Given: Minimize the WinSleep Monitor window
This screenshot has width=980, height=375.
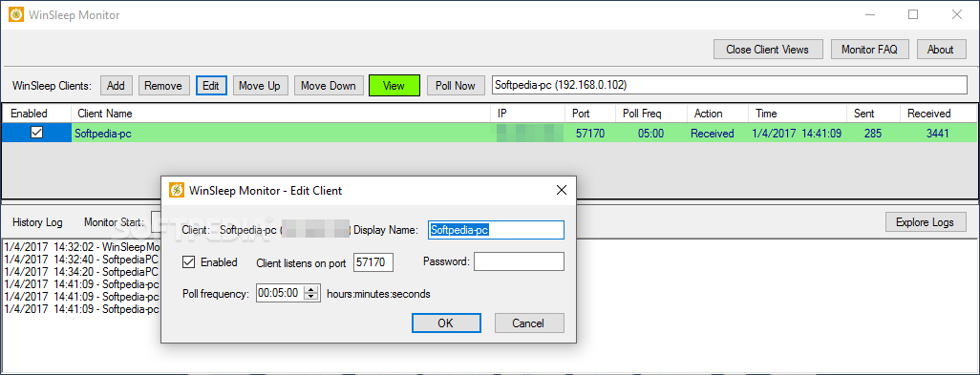Looking at the screenshot, I should point(870,15).
